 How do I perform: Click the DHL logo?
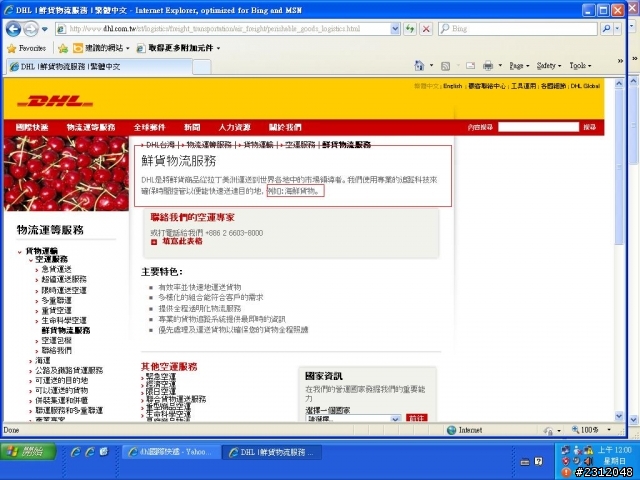coord(55,101)
